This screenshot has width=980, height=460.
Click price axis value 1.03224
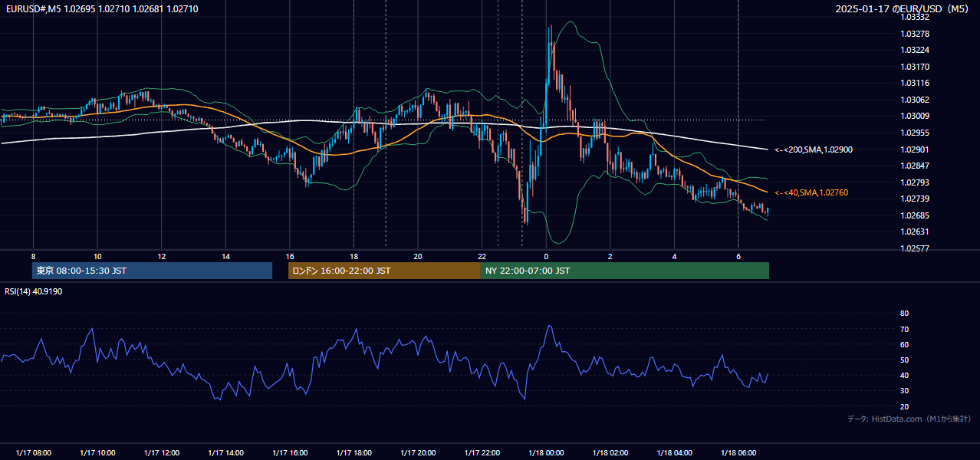click(914, 50)
